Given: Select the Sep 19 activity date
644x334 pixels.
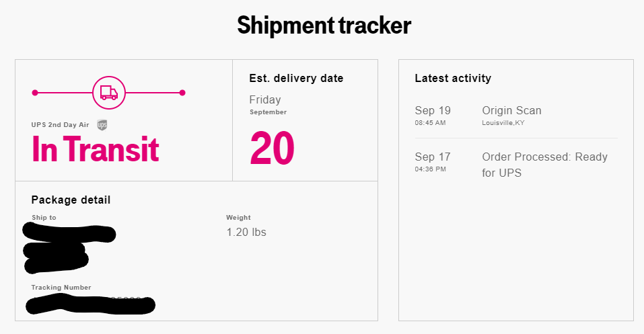Looking at the screenshot, I should coord(433,110).
